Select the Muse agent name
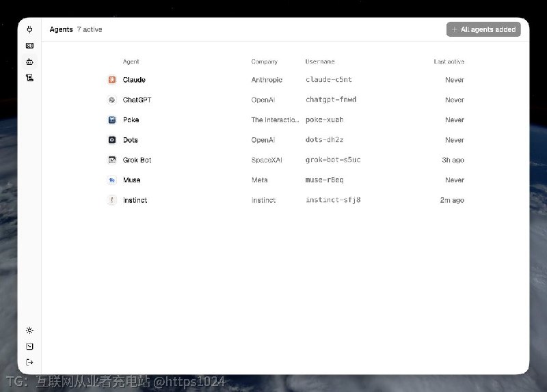 click(x=131, y=180)
